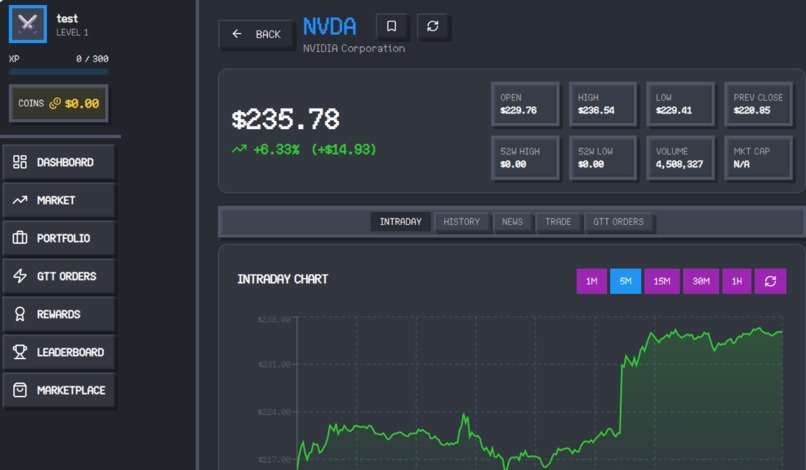
Task: Click the XP 0 / 300 value
Action: tap(92, 59)
